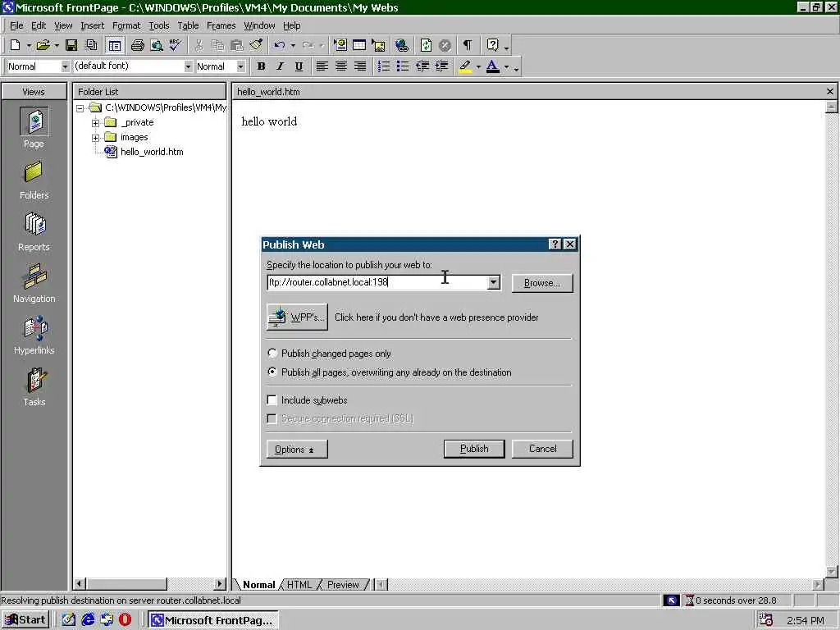
Task: Toggle the Folder List toolbar icon
Action: 114,46
